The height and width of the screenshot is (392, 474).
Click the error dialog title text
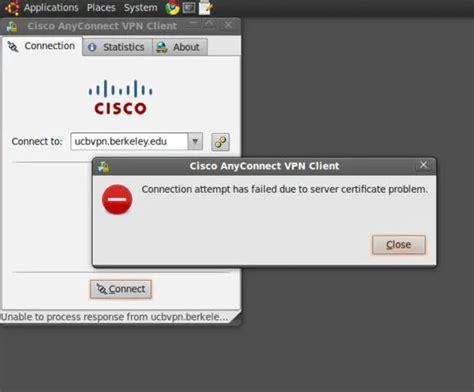pyautogui.click(x=264, y=166)
